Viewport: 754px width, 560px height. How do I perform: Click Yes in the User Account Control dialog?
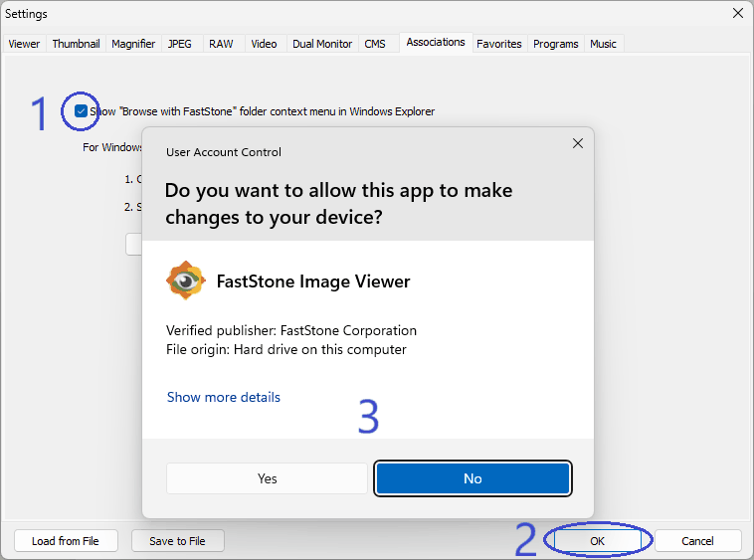pyautogui.click(x=267, y=478)
